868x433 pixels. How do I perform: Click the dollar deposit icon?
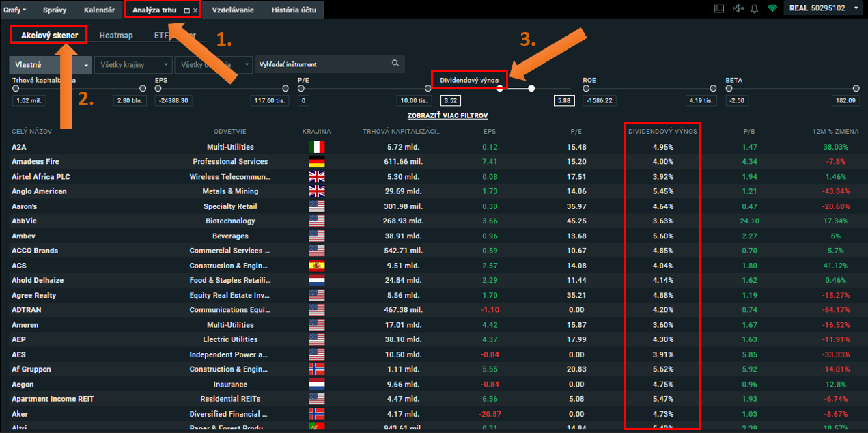pyautogui.click(x=737, y=9)
